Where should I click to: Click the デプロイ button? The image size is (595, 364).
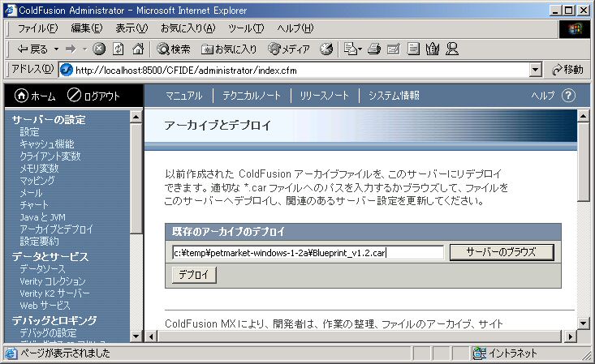point(194,275)
